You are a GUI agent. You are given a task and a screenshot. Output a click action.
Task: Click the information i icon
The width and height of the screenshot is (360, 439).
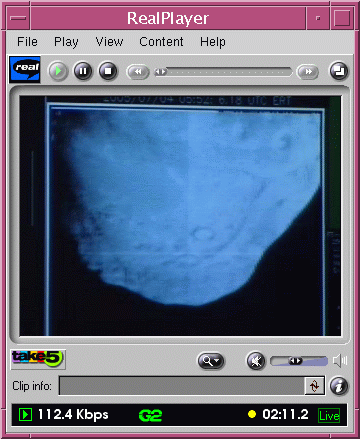coord(339,386)
